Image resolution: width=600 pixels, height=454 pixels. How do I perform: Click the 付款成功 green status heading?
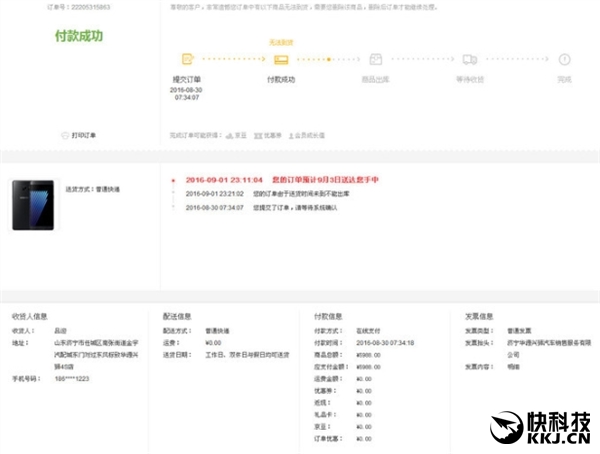78,36
